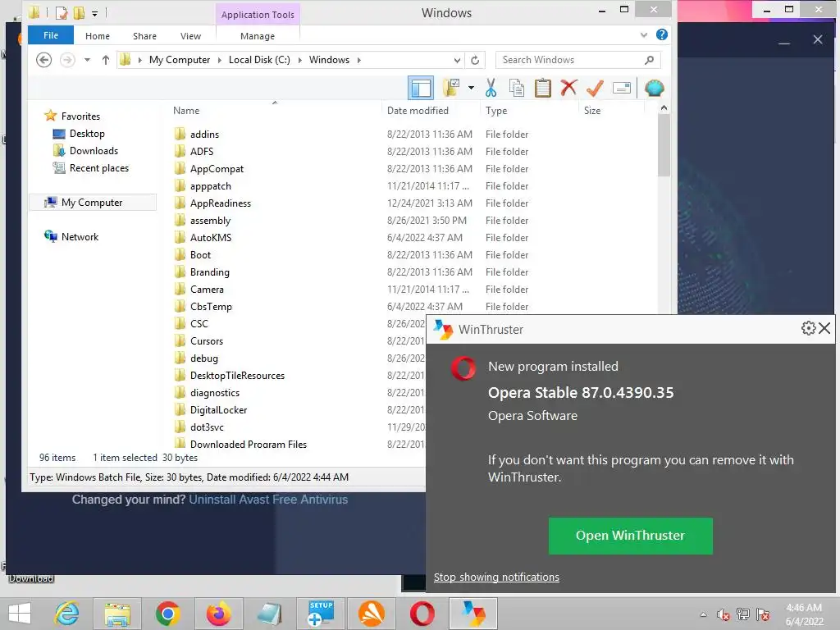The image size is (840, 630).
Task: Expand the arrow after Windows breadcrumb
Action: click(358, 59)
